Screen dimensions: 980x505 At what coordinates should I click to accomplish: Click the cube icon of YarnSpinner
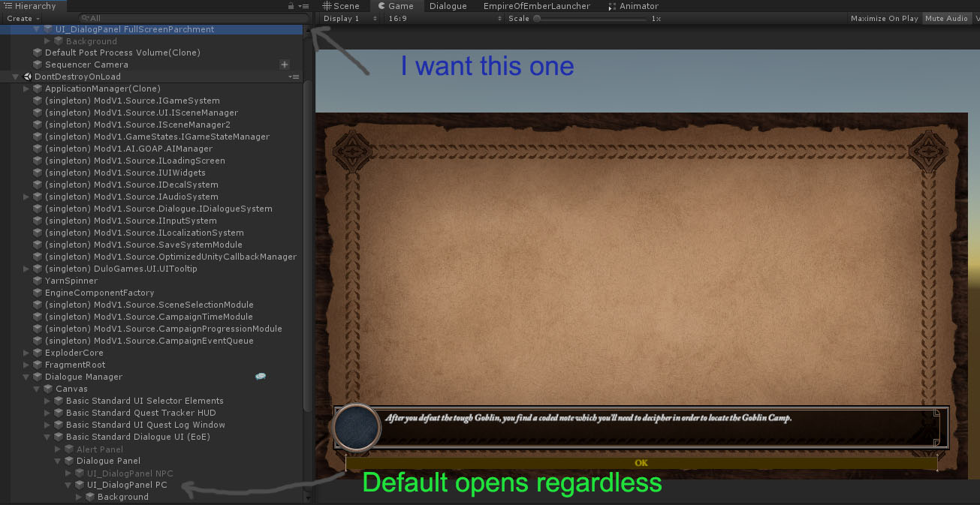(x=38, y=281)
